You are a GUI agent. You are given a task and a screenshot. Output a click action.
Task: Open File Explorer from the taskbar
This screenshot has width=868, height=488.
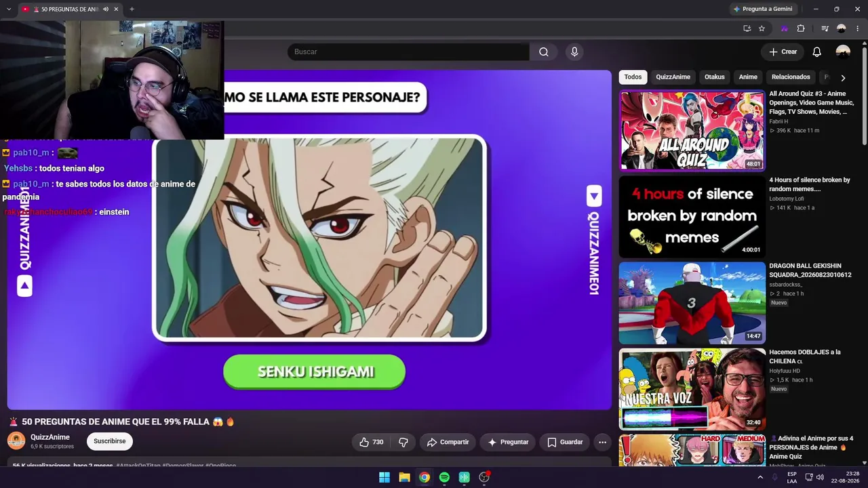(x=404, y=477)
